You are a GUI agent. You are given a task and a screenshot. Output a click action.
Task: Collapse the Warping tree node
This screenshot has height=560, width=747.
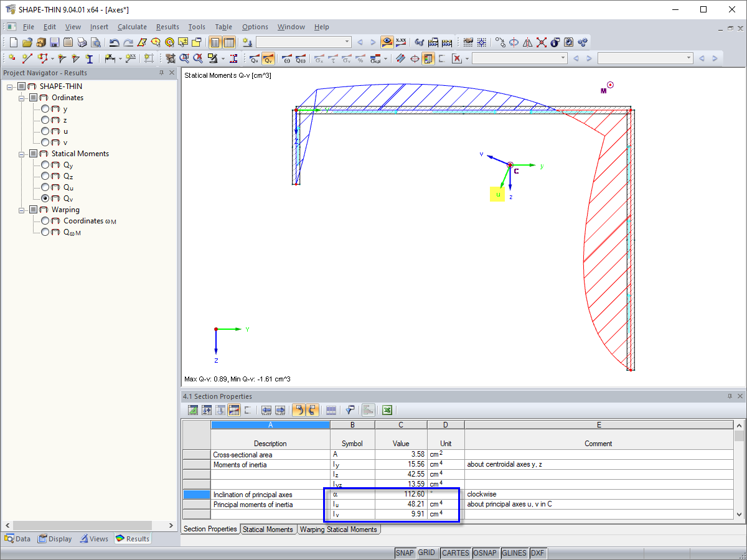22,210
